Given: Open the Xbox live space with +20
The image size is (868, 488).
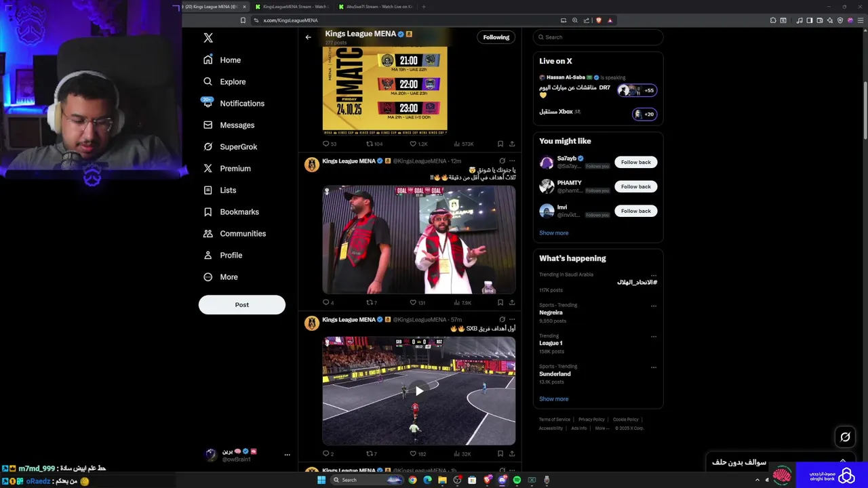Looking at the screenshot, I should [x=598, y=113].
